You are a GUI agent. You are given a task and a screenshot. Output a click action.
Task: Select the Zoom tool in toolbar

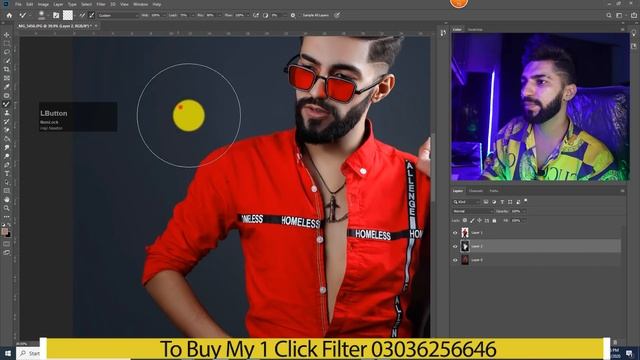(7, 208)
